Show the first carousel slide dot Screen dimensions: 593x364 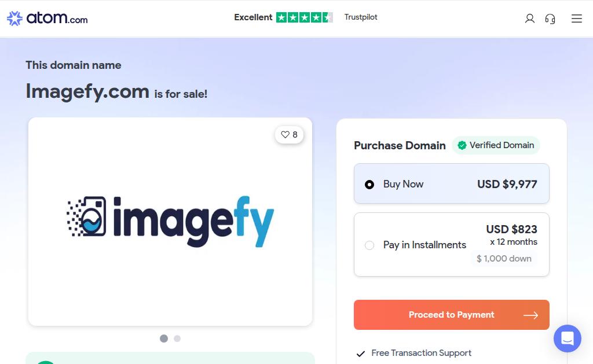point(164,339)
